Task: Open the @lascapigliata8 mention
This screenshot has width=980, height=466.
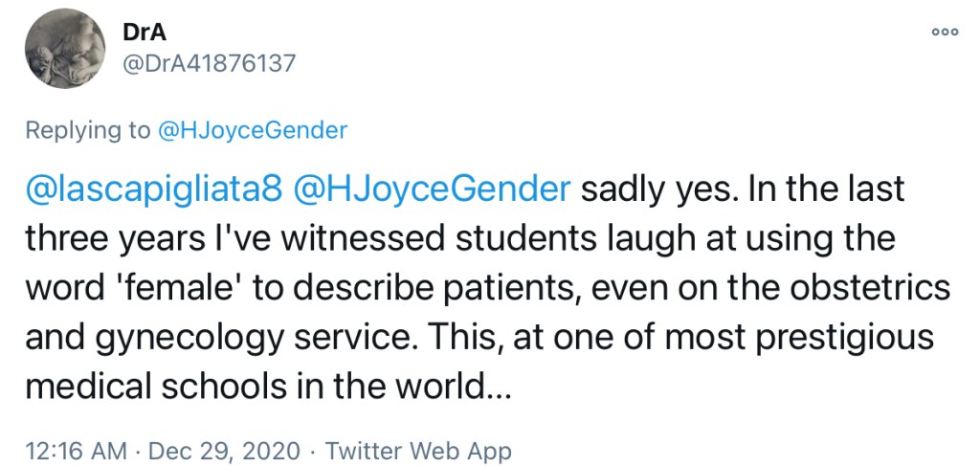Action: tap(153, 189)
